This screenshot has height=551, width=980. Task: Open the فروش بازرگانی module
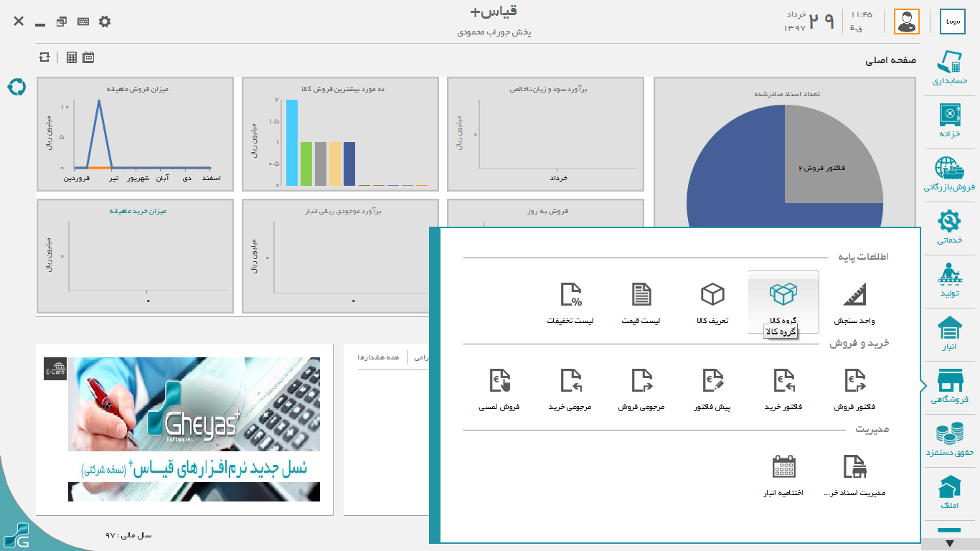[x=950, y=174]
